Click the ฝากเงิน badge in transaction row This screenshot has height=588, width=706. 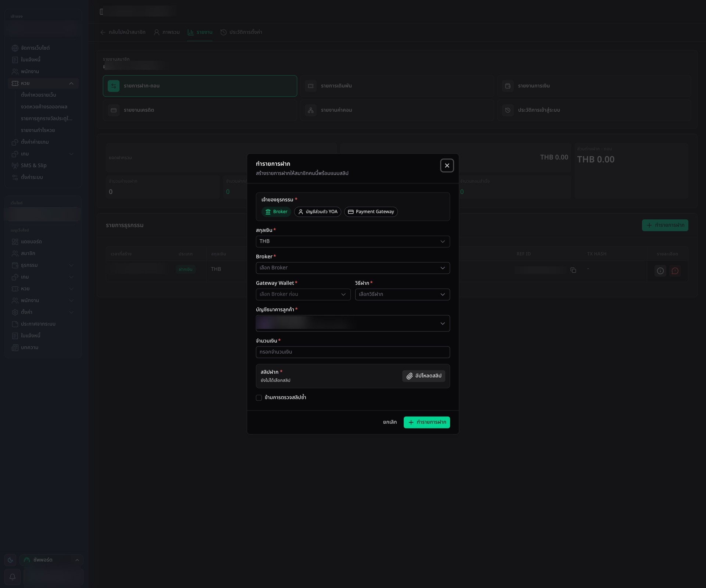tap(186, 269)
